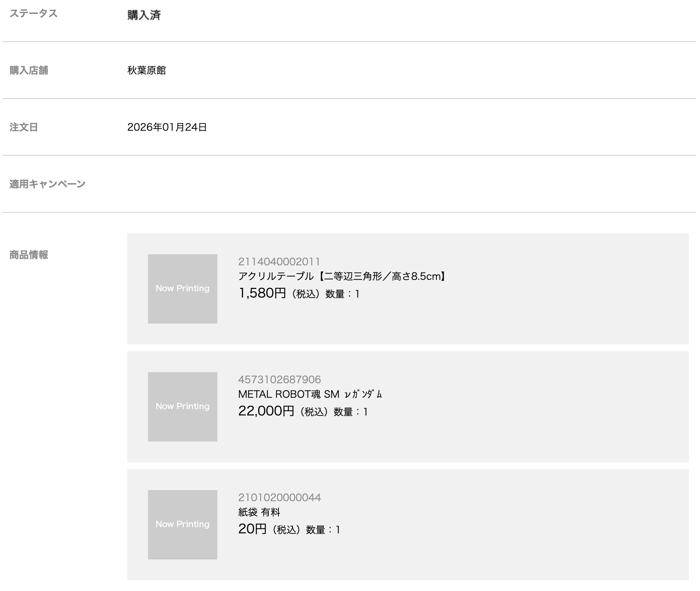700x591 pixels.
Task: Click the 商品情報 label
Action: pos(29,255)
